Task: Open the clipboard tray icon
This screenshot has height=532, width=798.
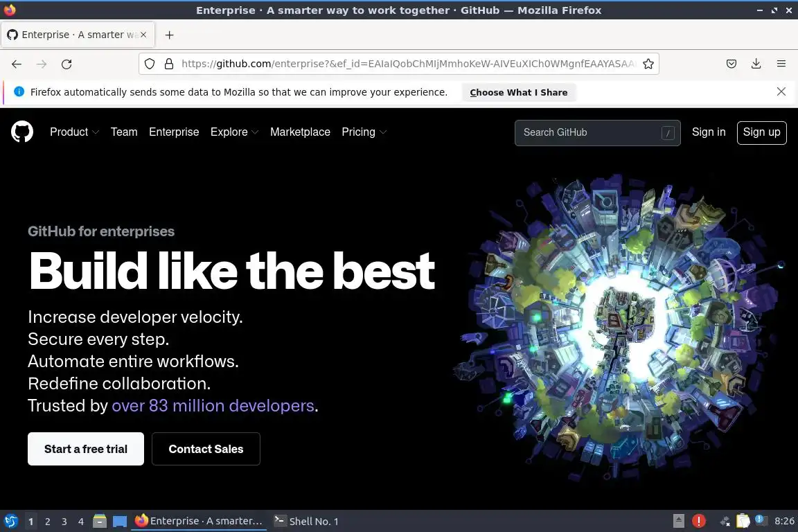Action: 743,521
